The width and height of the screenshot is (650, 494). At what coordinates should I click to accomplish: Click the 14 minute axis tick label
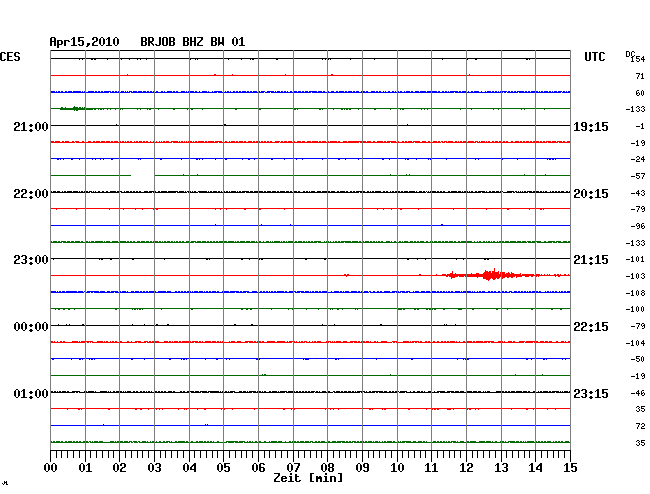tap(535, 468)
